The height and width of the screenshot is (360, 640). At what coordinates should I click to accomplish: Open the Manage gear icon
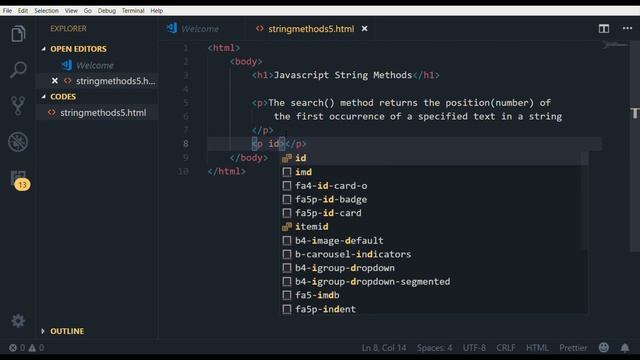coord(18,321)
